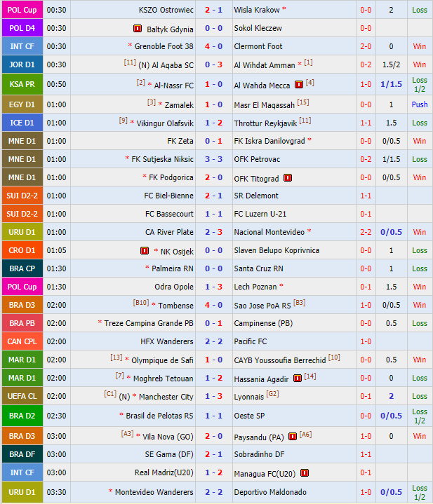Open the CRO D1 league label

(22, 250)
